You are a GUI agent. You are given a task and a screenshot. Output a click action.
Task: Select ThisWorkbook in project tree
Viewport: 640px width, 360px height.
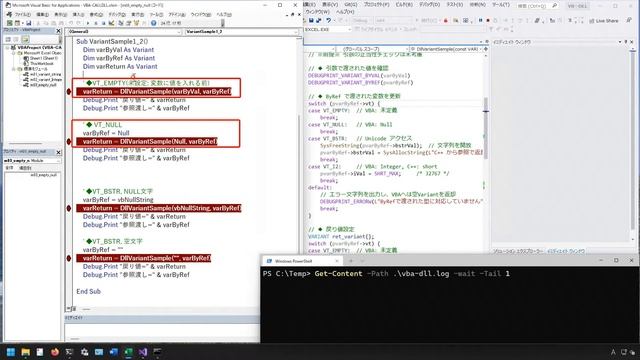tap(42, 64)
